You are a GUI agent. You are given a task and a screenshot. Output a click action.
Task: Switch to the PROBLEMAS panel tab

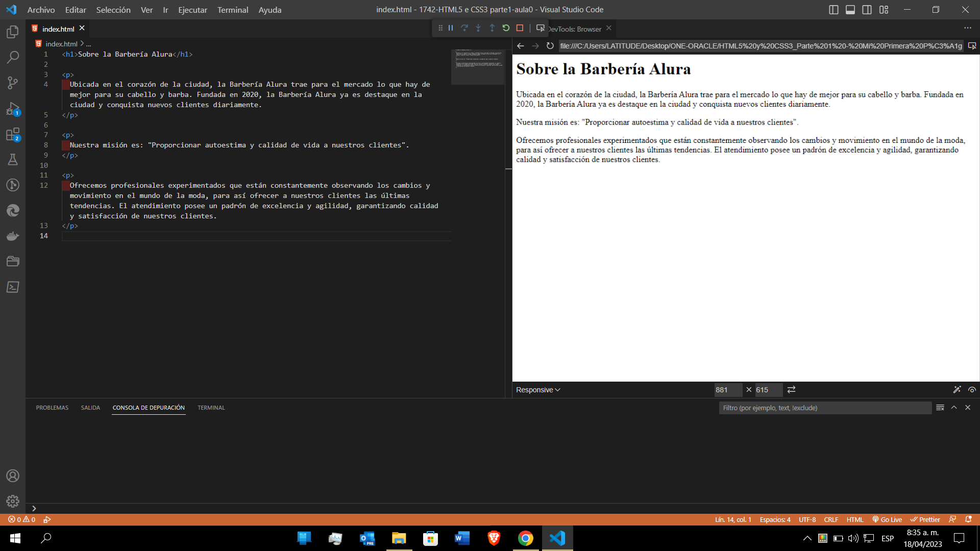52,408
